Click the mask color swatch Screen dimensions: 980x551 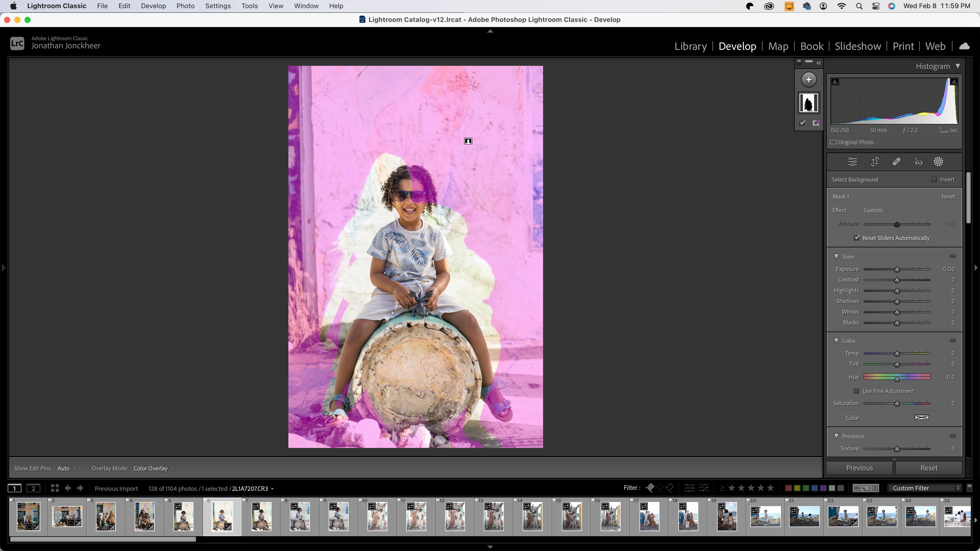click(x=921, y=418)
